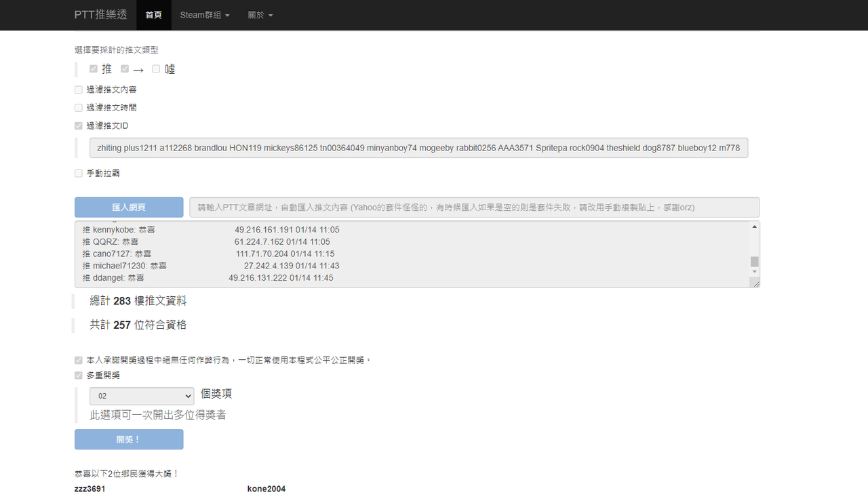Toggle the 多重開獎 checkbox
This screenshot has width=868, height=503.
tap(79, 375)
